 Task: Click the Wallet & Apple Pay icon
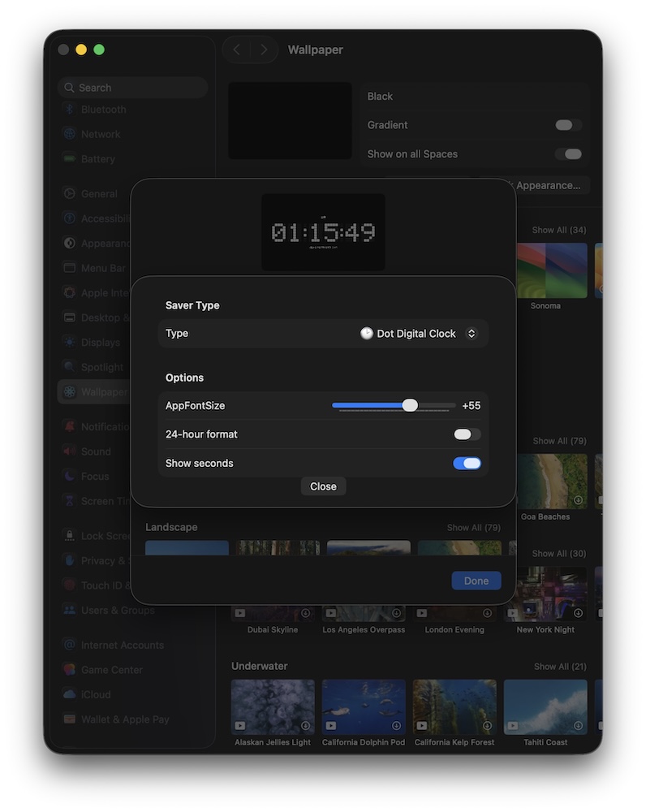click(70, 719)
